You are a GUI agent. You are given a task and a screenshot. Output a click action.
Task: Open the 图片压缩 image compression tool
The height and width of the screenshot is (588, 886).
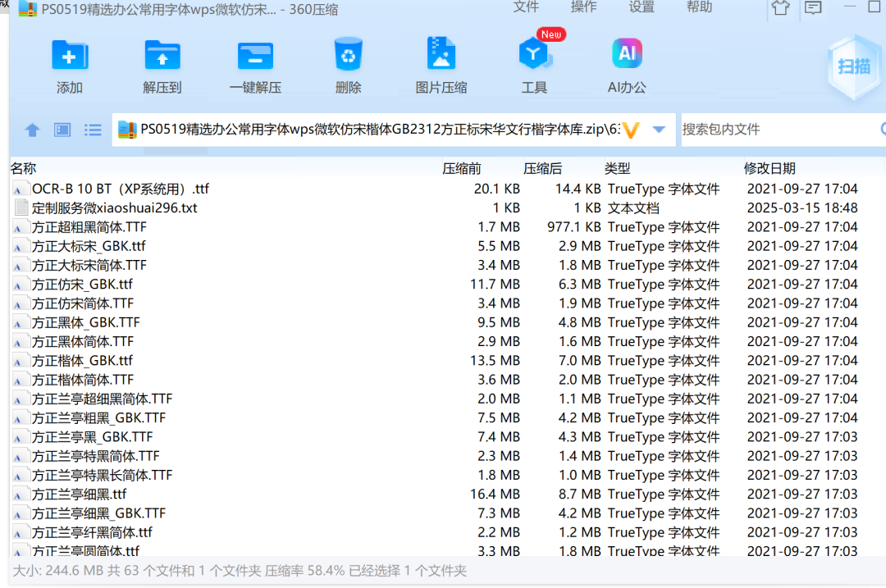[x=441, y=53]
